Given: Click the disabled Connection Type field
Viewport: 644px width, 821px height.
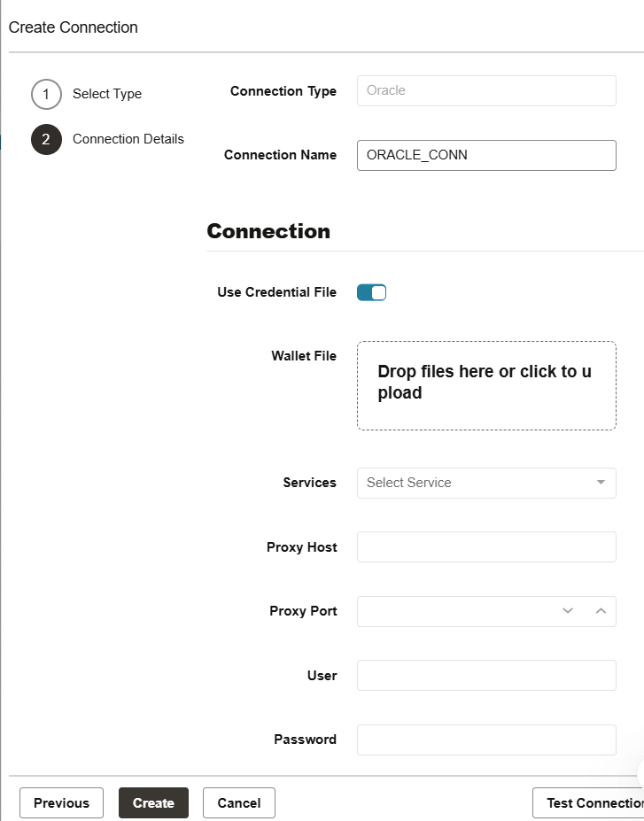Looking at the screenshot, I should pos(486,90).
